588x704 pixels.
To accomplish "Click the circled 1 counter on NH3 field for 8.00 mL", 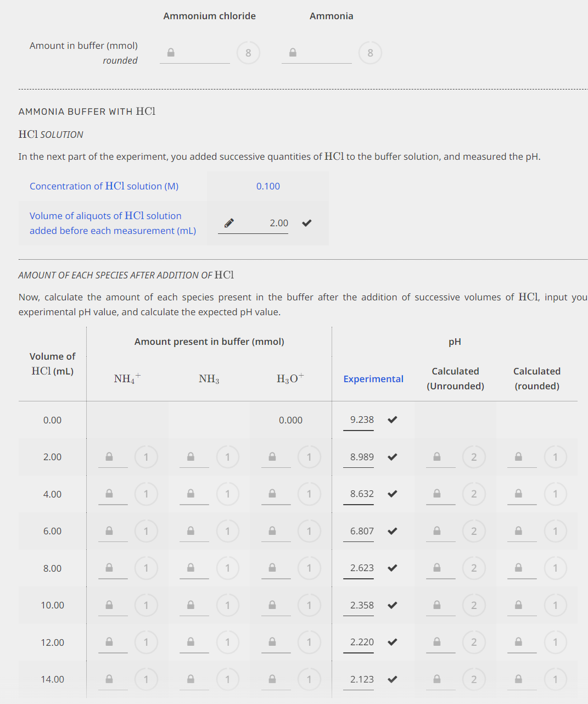I will coord(228,568).
